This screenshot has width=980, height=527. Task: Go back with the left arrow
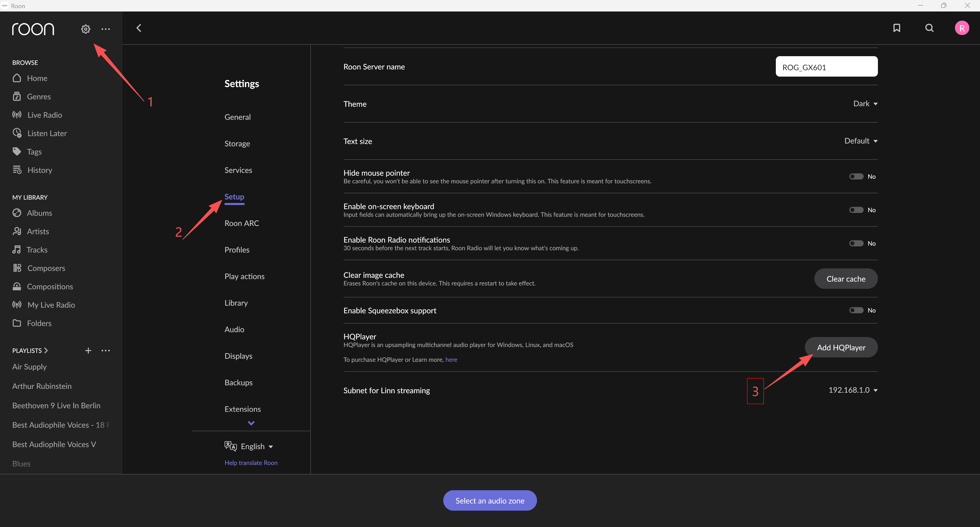pos(139,28)
